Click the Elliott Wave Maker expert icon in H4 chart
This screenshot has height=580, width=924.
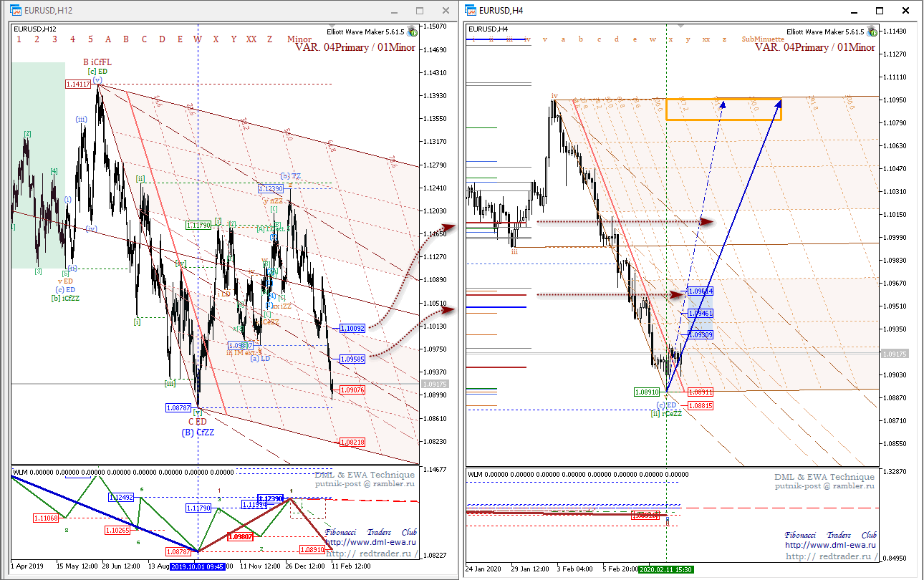pyautogui.click(x=871, y=32)
